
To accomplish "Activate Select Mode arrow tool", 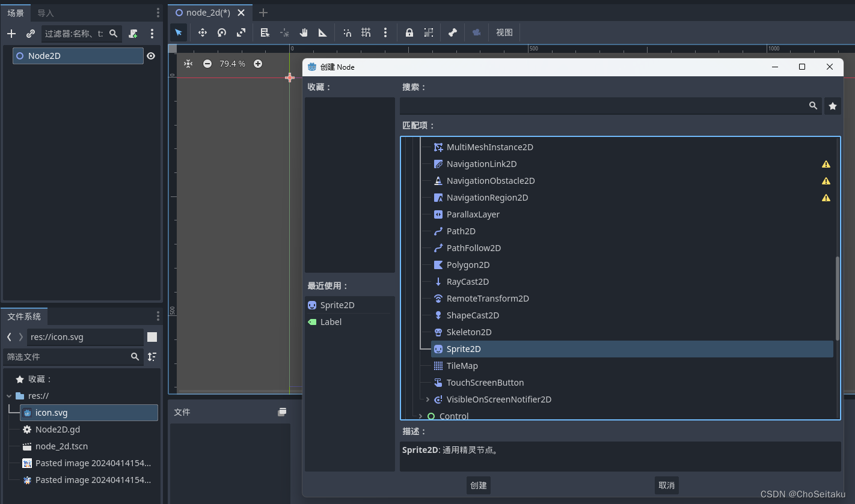I will click(178, 32).
